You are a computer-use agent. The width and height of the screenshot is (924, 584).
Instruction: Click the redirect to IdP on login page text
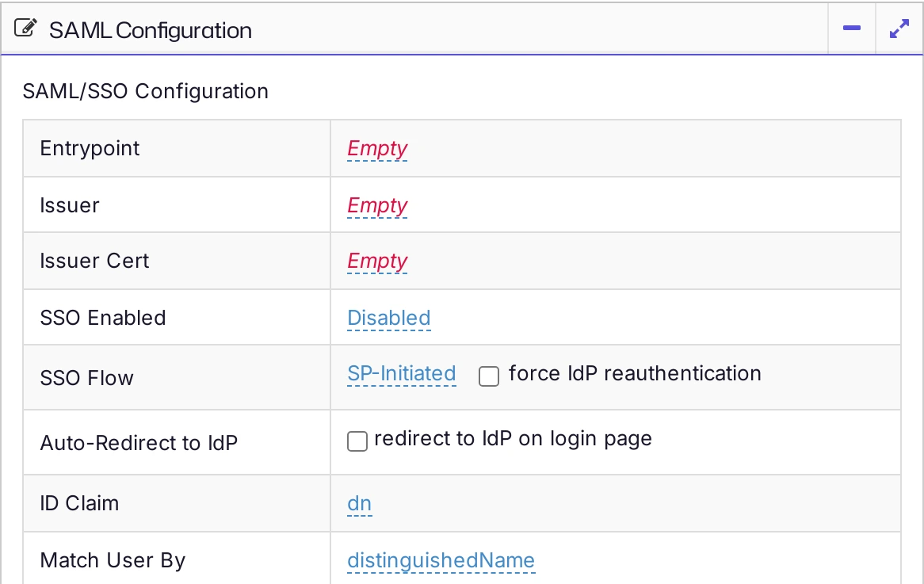(x=513, y=439)
